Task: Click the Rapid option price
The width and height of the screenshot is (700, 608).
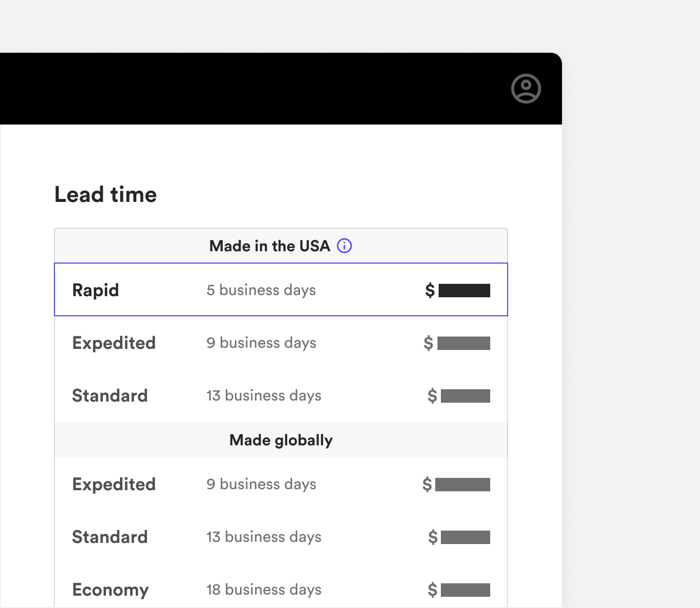Action: point(458,290)
